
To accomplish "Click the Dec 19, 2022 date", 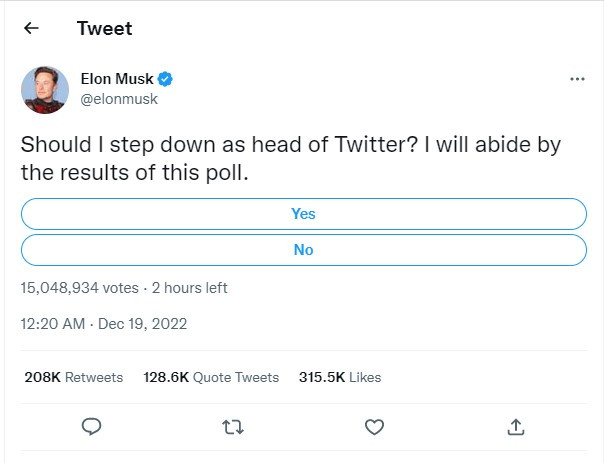I will point(143,324).
